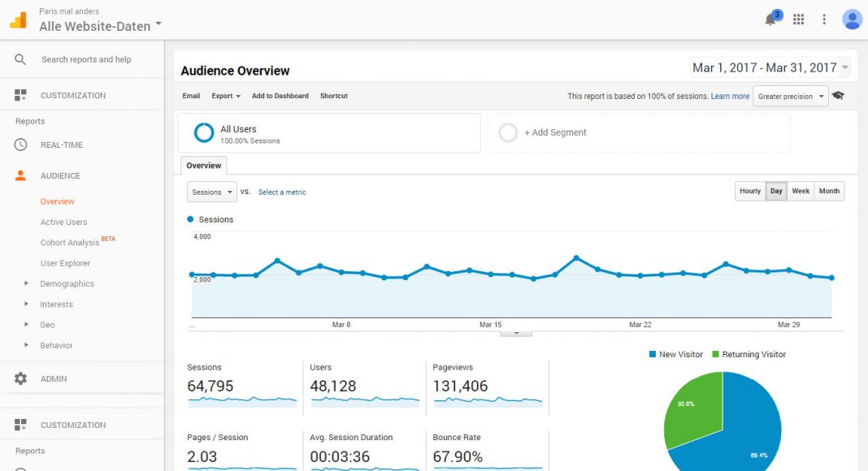This screenshot has height=471, width=868.
Task: Switch the chart to Day view
Action: pyautogui.click(x=776, y=192)
